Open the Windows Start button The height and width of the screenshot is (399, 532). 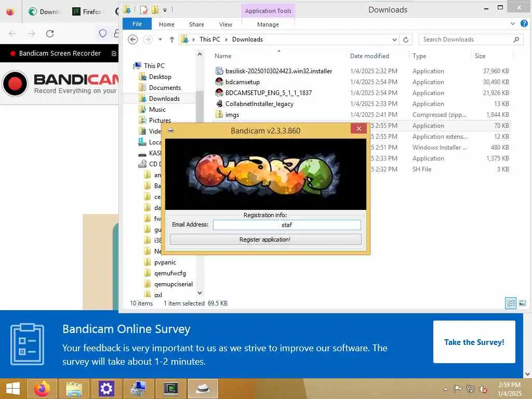click(13, 389)
